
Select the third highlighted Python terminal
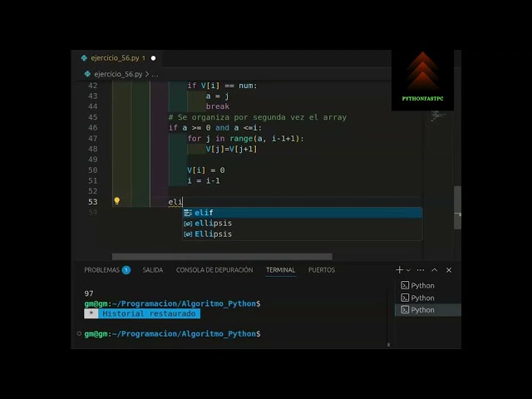[428, 310]
